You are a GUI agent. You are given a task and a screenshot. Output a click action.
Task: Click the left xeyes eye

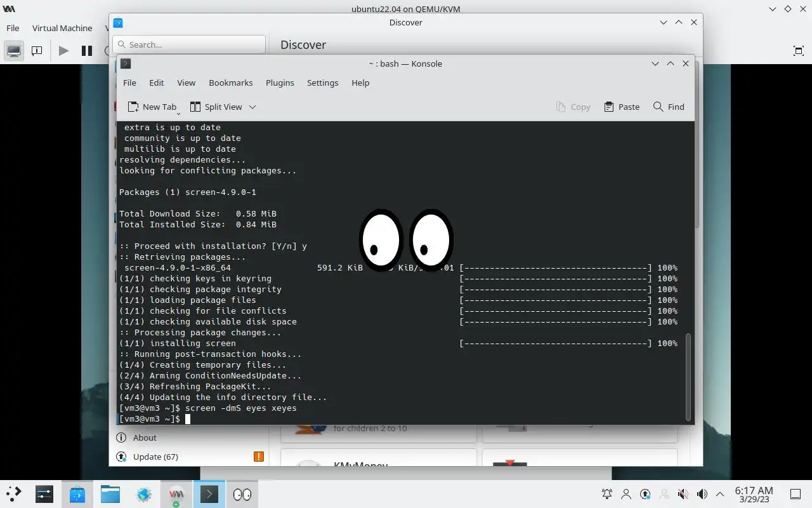pos(381,239)
